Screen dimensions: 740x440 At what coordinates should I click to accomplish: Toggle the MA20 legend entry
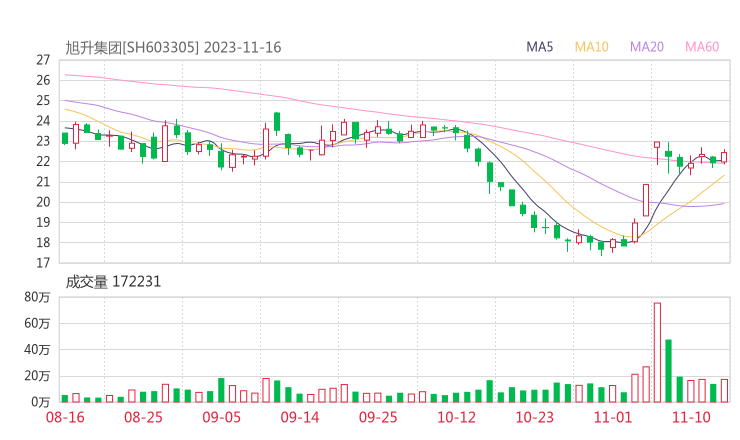[647, 47]
